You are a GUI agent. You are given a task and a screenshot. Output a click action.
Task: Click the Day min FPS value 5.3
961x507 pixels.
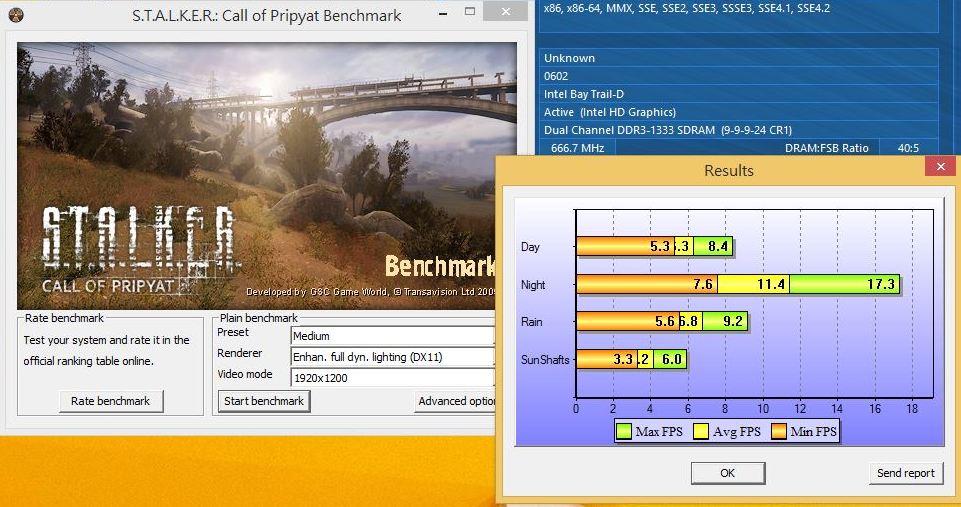click(x=660, y=246)
